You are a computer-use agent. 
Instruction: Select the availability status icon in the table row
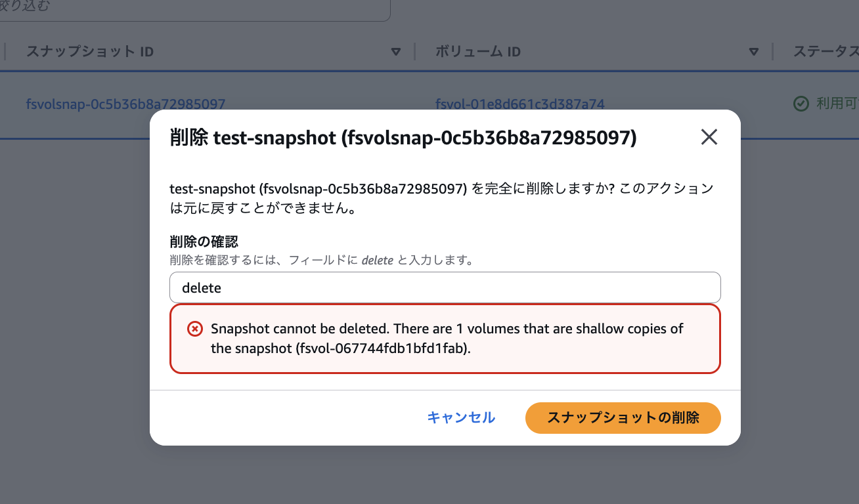(x=800, y=104)
